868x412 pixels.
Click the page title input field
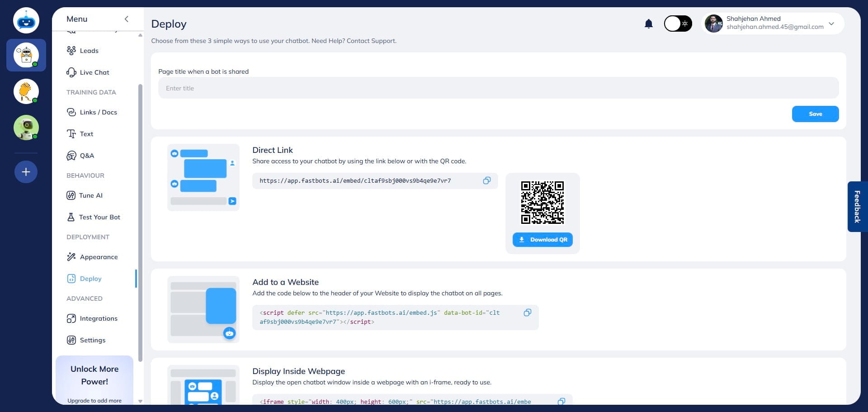pyautogui.click(x=498, y=88)
